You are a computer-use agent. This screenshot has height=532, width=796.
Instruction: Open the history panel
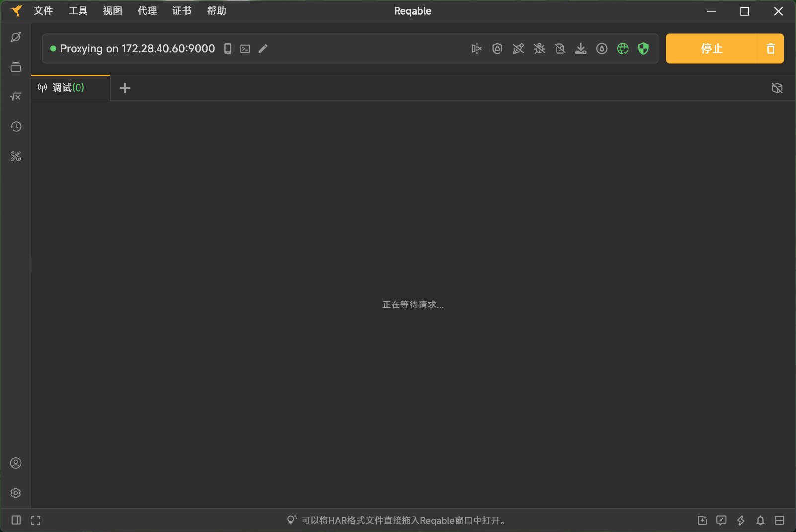(x=15, y=126)
